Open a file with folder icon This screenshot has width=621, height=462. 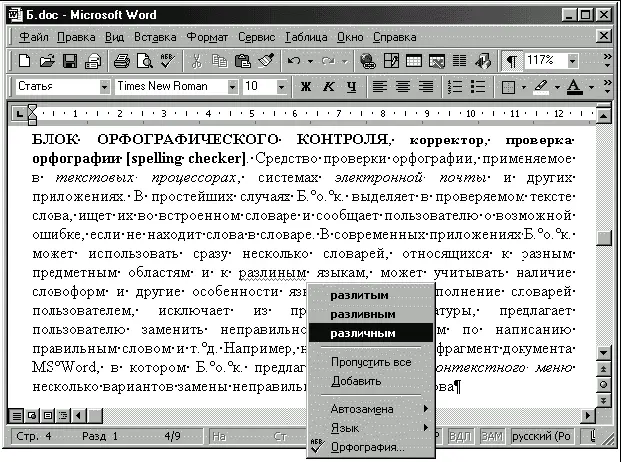[47, 61]
